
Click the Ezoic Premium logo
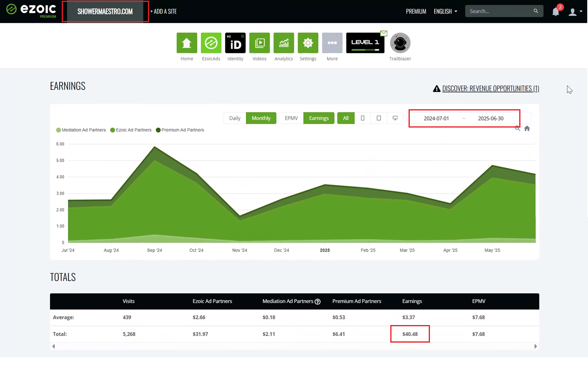[x=31, y=10]
